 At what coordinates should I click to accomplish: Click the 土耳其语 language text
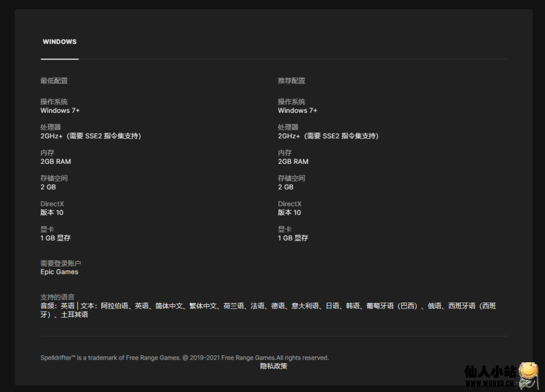74,315
